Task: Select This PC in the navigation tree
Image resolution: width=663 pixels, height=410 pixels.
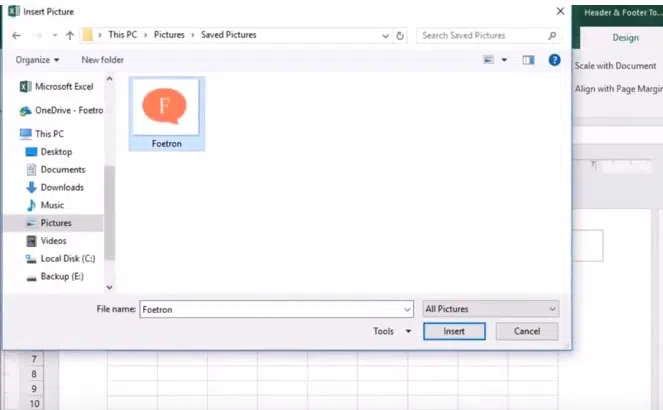Action: click(x=42, y=134)
